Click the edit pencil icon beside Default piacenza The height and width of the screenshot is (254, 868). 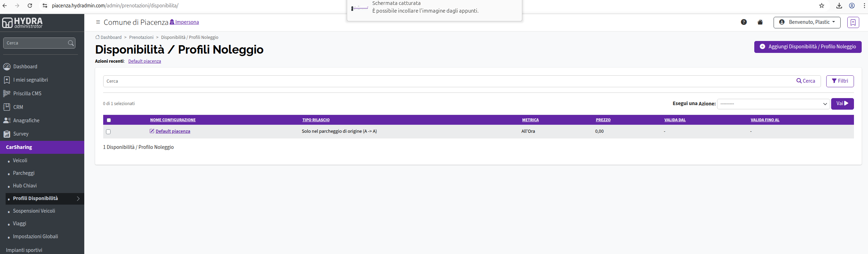click(x=152, y=131)
